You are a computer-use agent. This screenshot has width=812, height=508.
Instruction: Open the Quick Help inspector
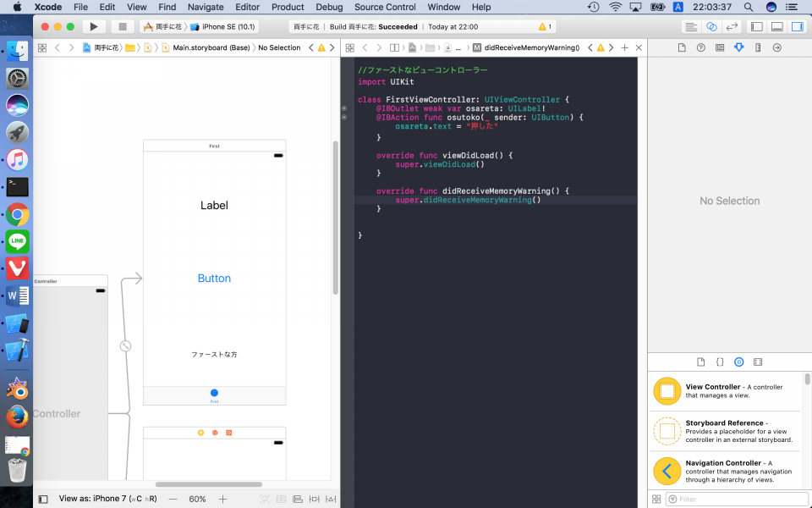[x=700, y=47]
